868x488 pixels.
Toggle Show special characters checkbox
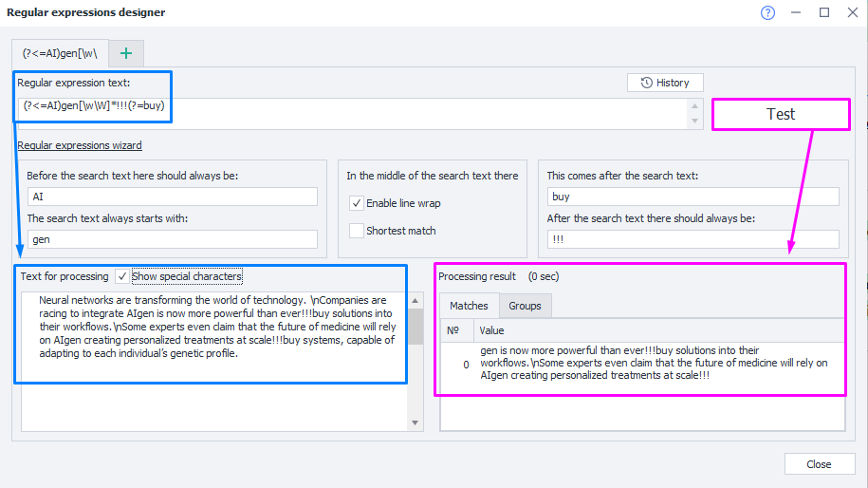click(122, 276)
